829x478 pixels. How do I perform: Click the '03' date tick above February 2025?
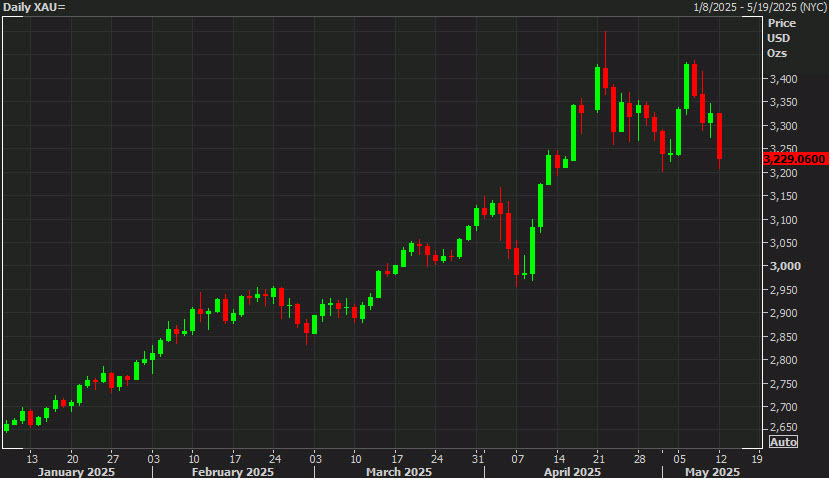(x=153, y=458)
